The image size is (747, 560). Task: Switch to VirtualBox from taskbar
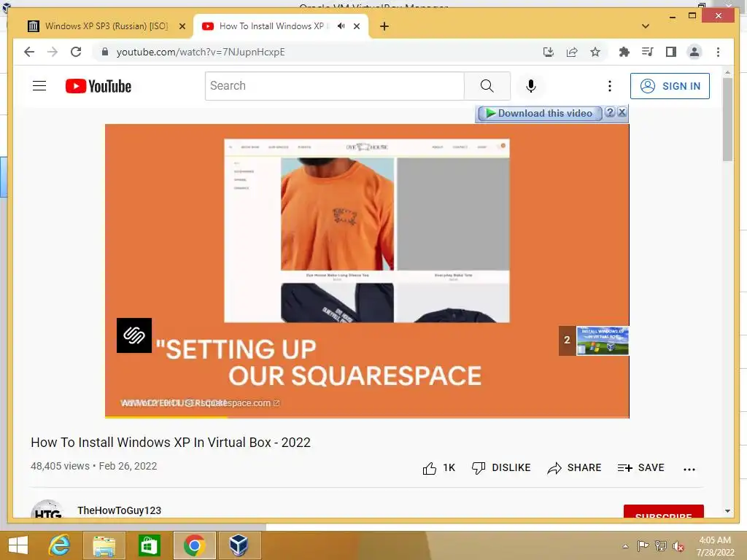click(239, 545)
